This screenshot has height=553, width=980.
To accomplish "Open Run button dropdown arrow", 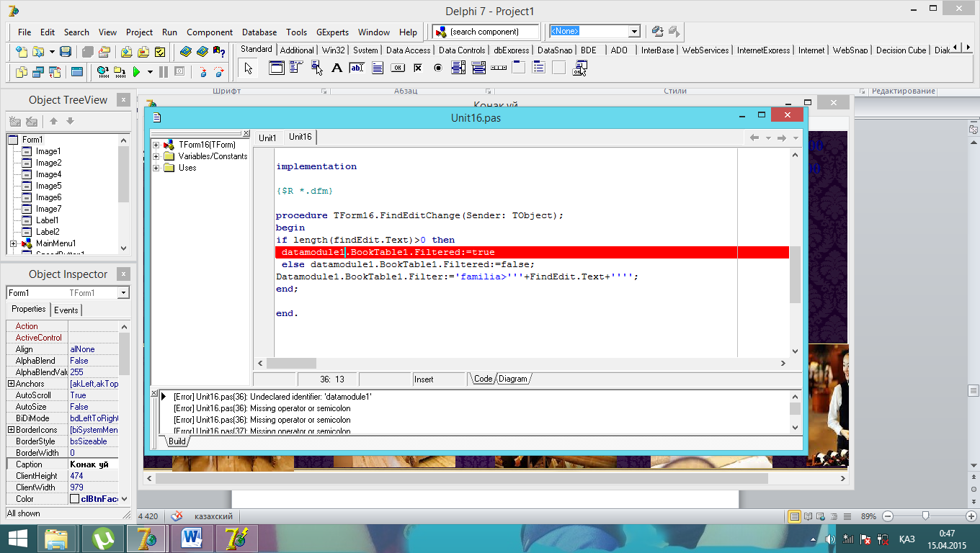I will tap(150, 71).
